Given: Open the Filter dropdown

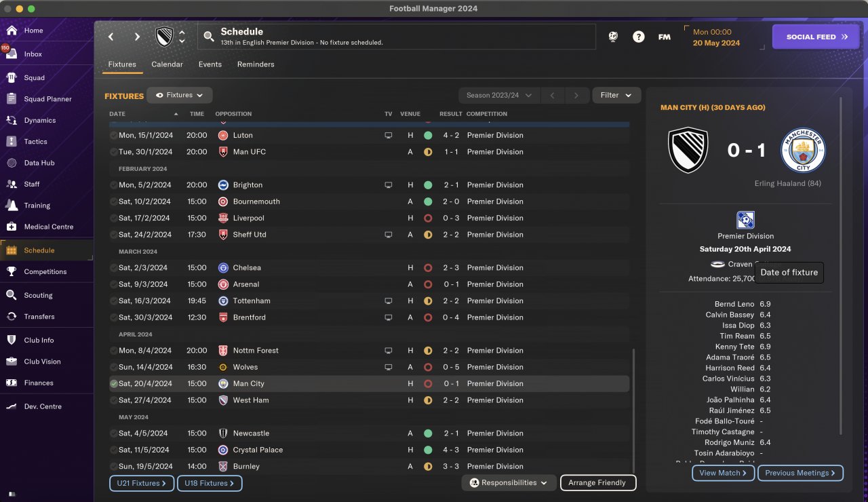Looking at the screenshot, I should (x=616, y=96).
